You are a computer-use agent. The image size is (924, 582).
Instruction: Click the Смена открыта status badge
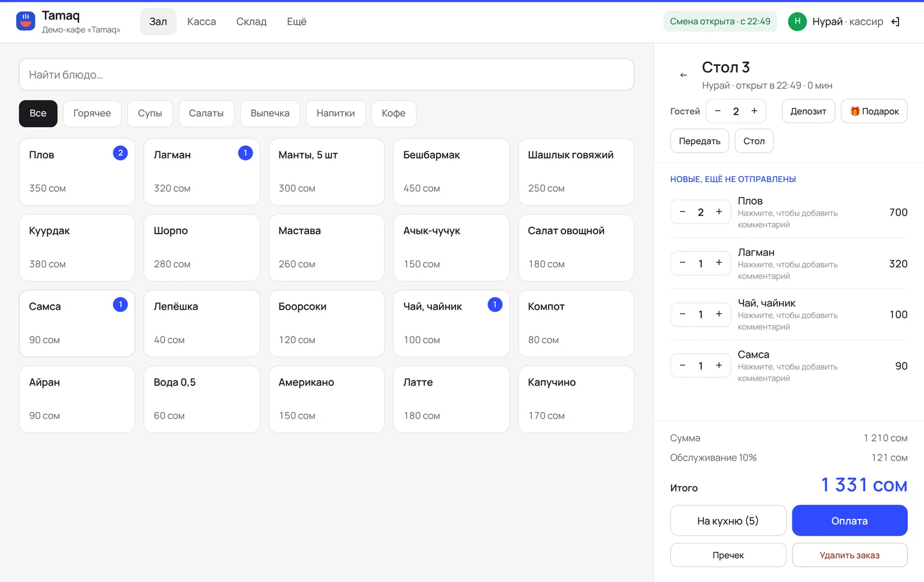click(x=720, y=22)
